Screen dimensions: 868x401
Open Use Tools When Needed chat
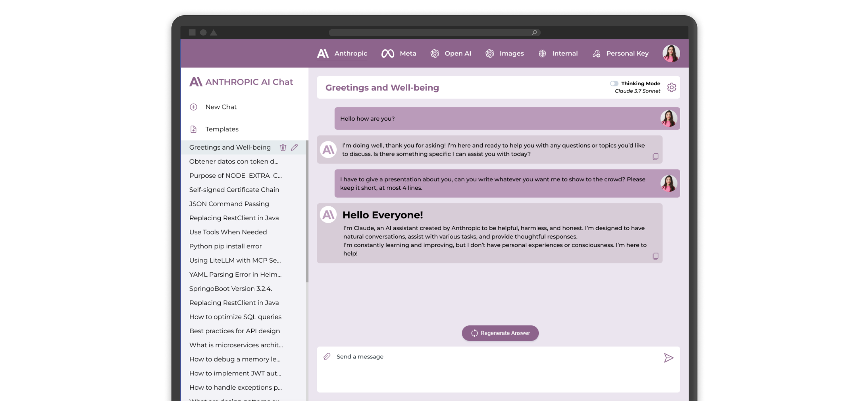click(228, 232)
